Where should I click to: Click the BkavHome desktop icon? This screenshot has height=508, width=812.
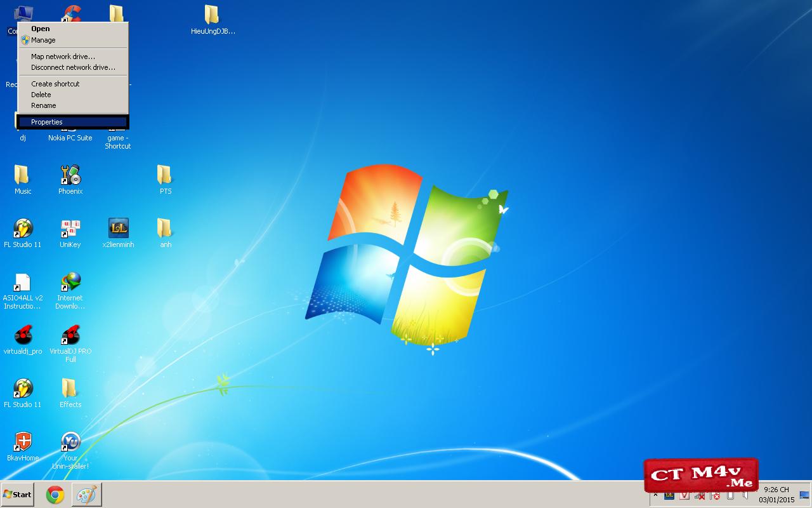tap(23, 442)
